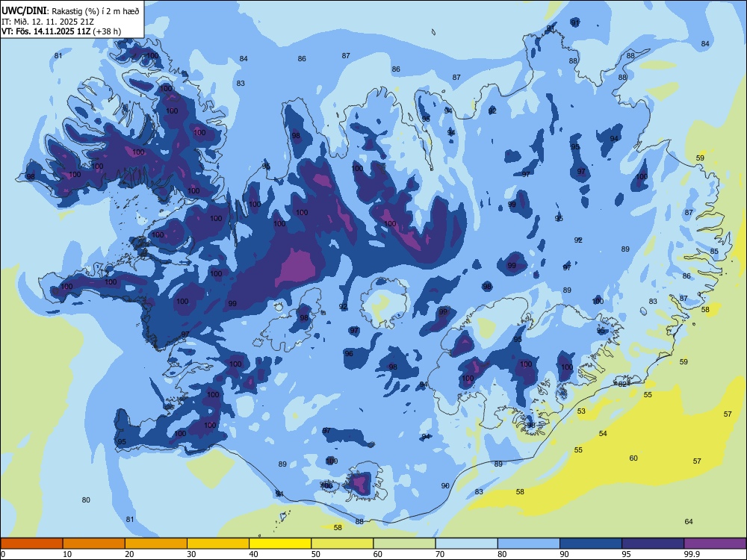Click the dark blue 90–95 legend swatch

click(591, 544)
